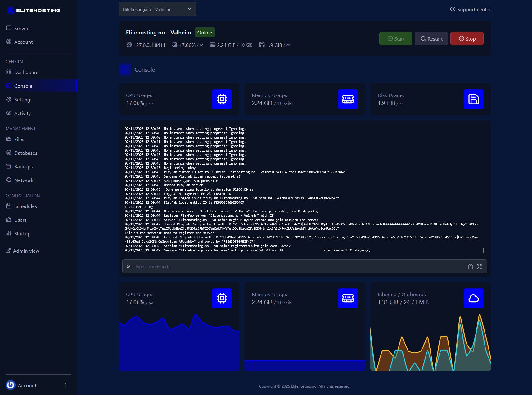Expand the server selection dropdown

click(x=157, y=9)
